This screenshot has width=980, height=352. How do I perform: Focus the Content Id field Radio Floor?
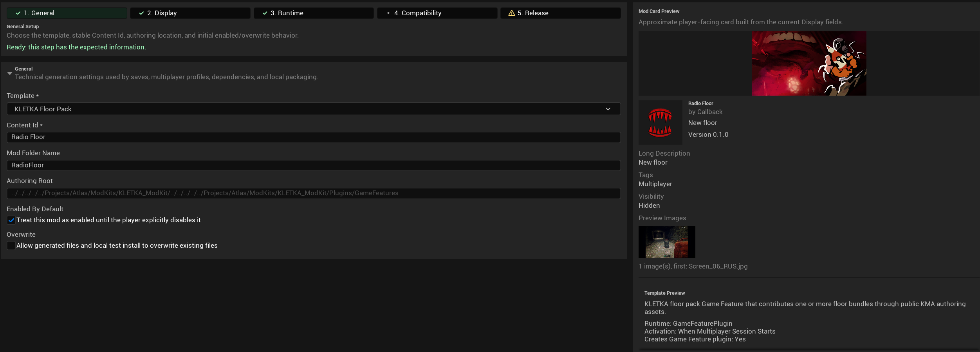[x=314, y=137]
